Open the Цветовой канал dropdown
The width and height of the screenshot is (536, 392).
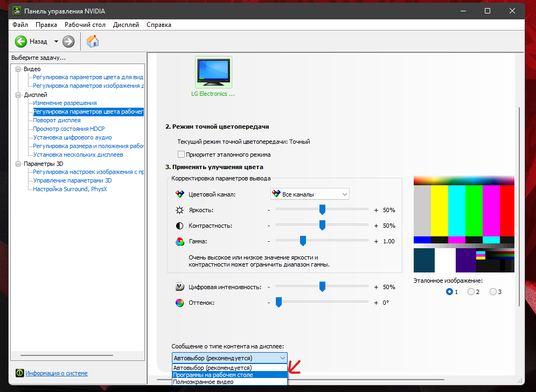click(x=310, y=194)
